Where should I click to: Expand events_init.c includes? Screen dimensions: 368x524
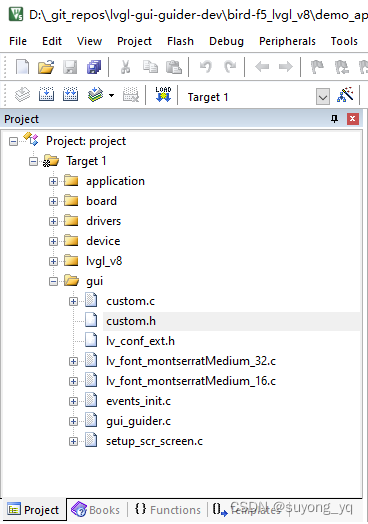coord(73,402)
